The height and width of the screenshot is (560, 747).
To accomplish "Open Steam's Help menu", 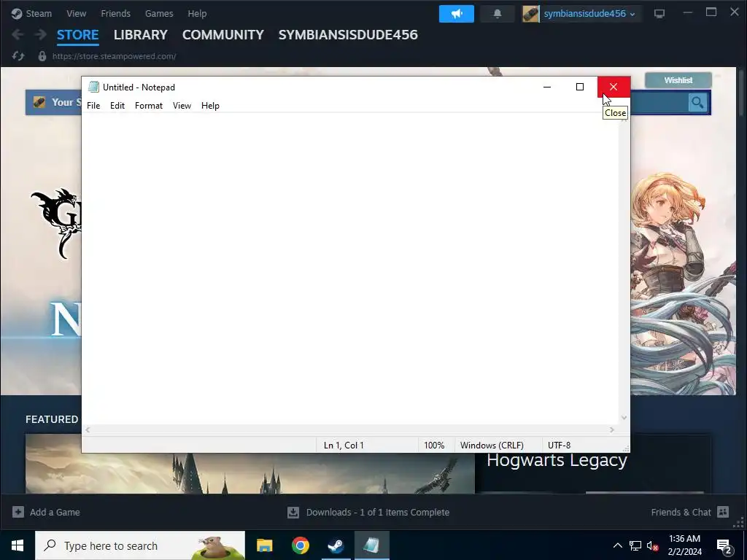I will click(197, 14).
